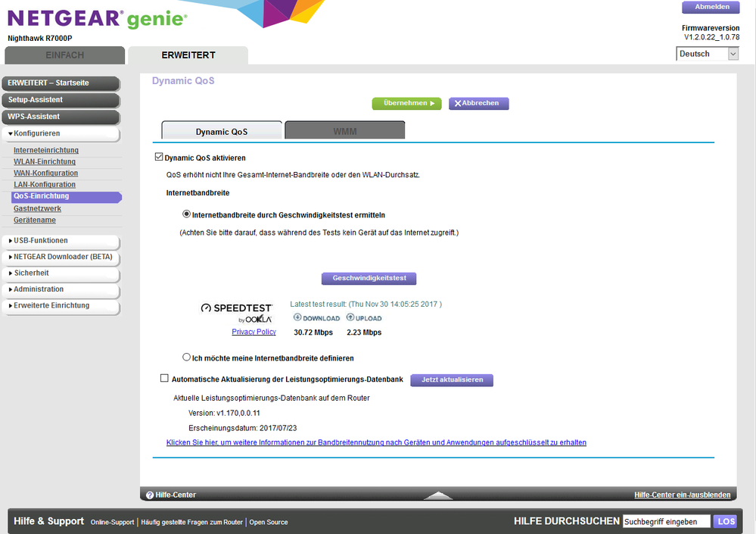
Task: Expand the USB-Funktionen section
Action: point(61,241)
